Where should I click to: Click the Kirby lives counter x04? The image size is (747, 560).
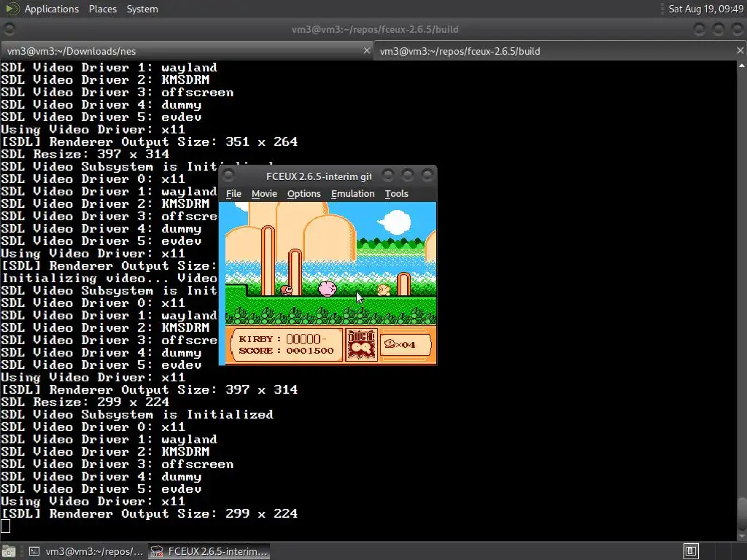click(400, 344)
